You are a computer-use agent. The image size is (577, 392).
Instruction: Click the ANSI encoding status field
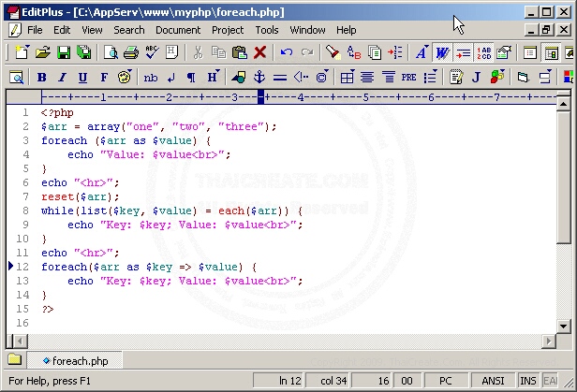[x=494, y=381]
